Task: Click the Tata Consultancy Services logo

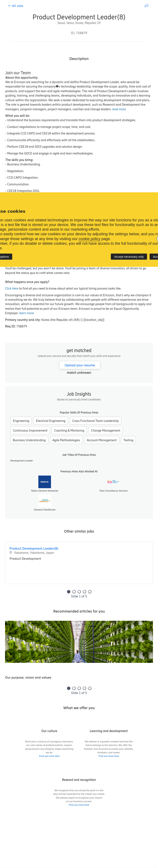Action: tap(113, 481)
